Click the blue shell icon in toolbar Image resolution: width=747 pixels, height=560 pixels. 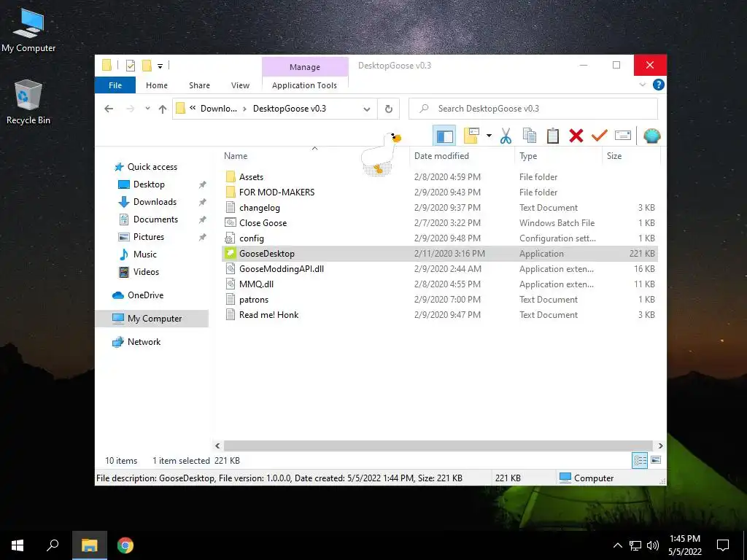pos(651,136)
